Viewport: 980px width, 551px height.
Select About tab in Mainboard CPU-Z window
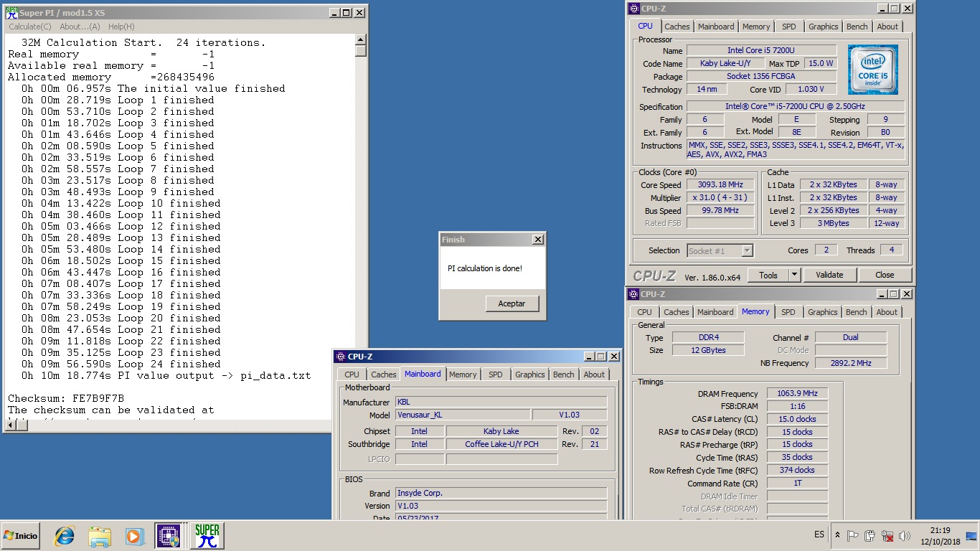594,375
